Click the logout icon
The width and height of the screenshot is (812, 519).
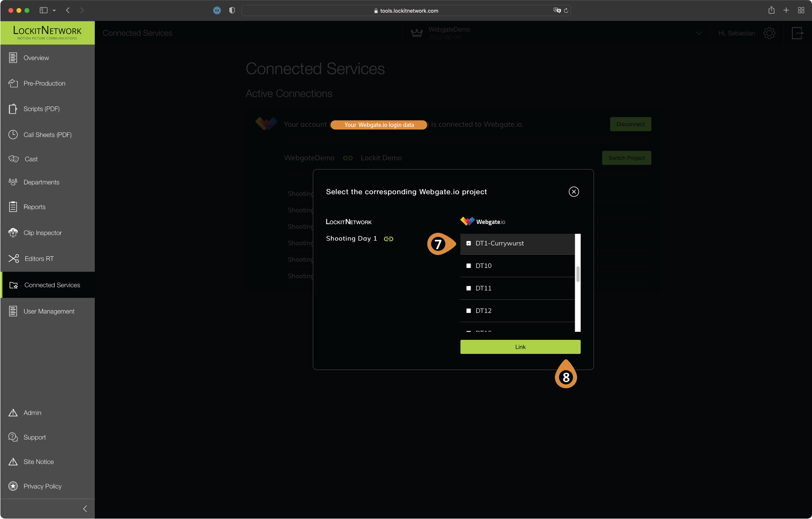pyautogui.click(x=798, y=33)
